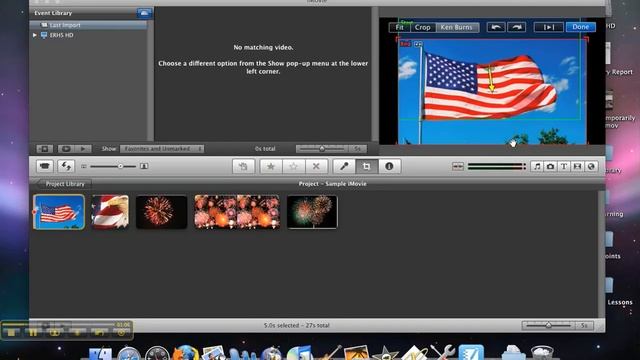Choose the Crop option

pos(422,27)
